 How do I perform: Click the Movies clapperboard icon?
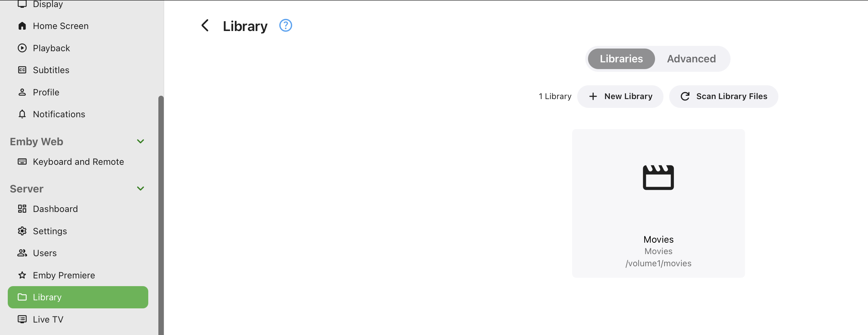658,177
